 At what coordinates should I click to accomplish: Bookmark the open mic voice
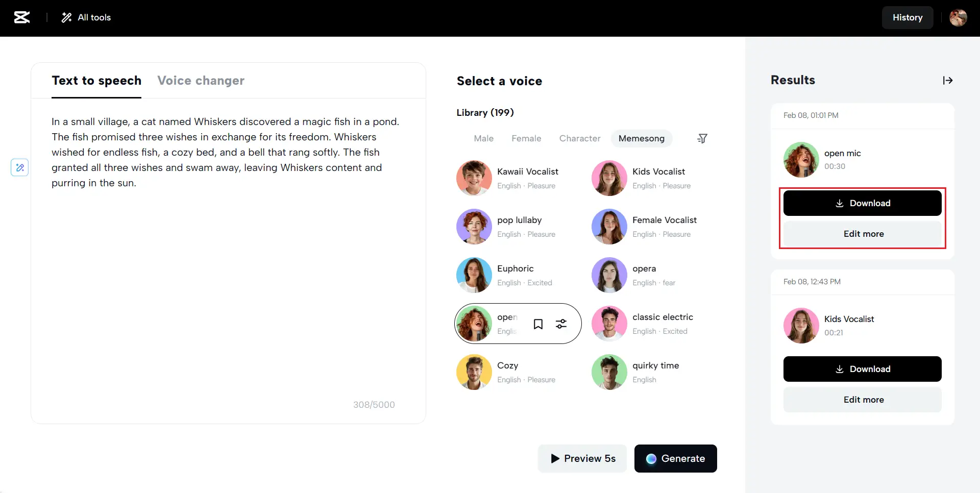pos(538,324)
